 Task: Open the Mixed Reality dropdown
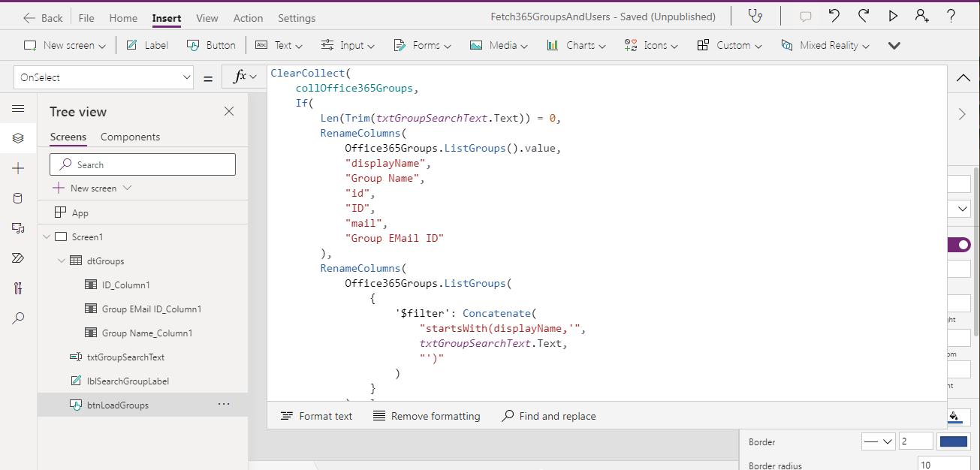(x=825, y=45)
